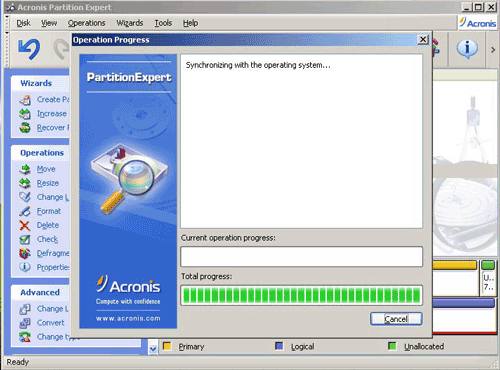500x370 pixels.
Task: Open the Tools menu
Action: click(x=163, y=23)
